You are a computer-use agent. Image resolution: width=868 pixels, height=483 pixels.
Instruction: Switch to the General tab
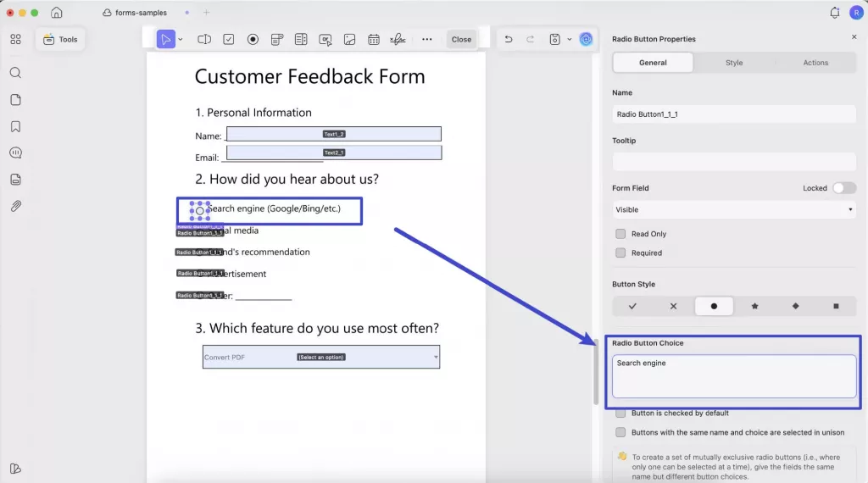[653, 63]
